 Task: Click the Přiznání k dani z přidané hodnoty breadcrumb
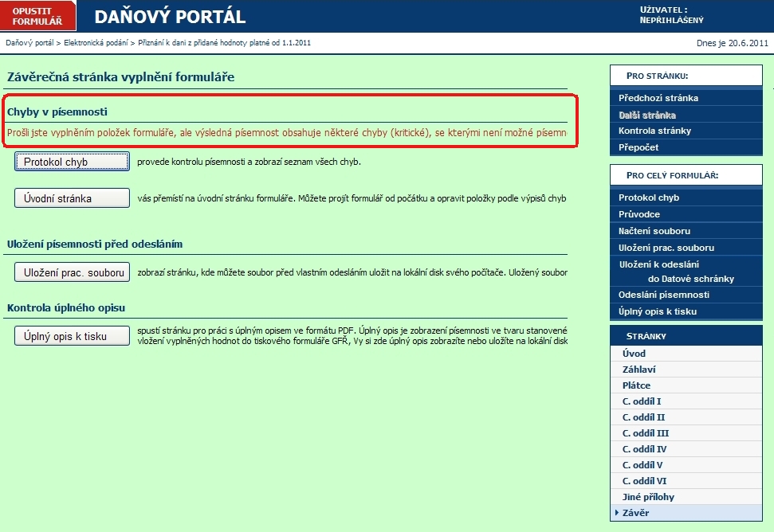tap(224, 43)
